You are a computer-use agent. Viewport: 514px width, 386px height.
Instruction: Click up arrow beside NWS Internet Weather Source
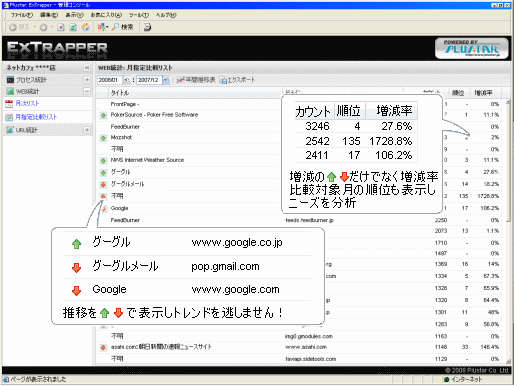[103, 161]
